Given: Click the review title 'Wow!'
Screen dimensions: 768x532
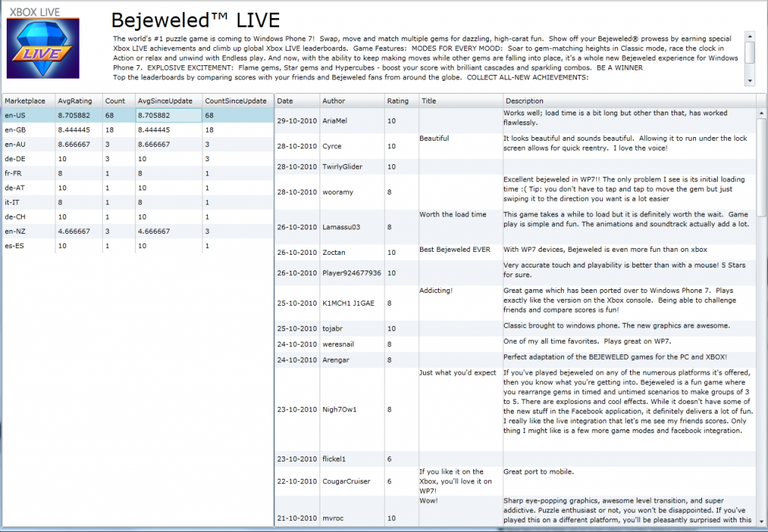Looking at the screenshot, I should (x=428, y=501).
